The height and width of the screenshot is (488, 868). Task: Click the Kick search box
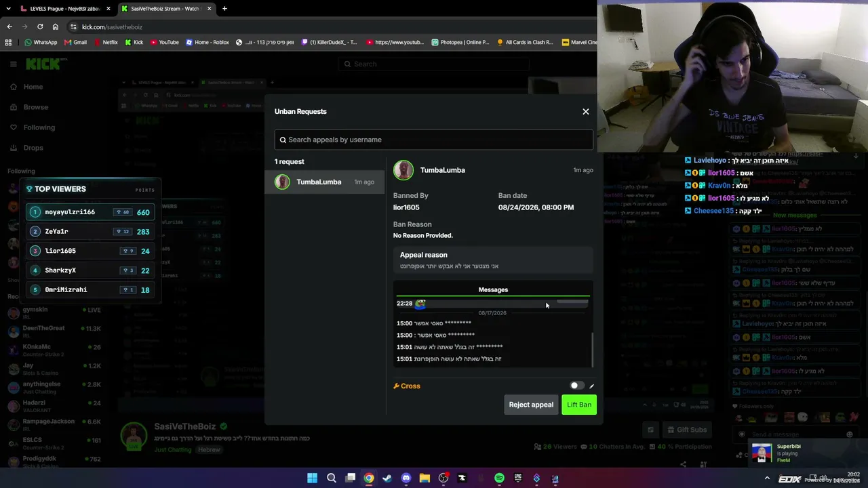434,64
